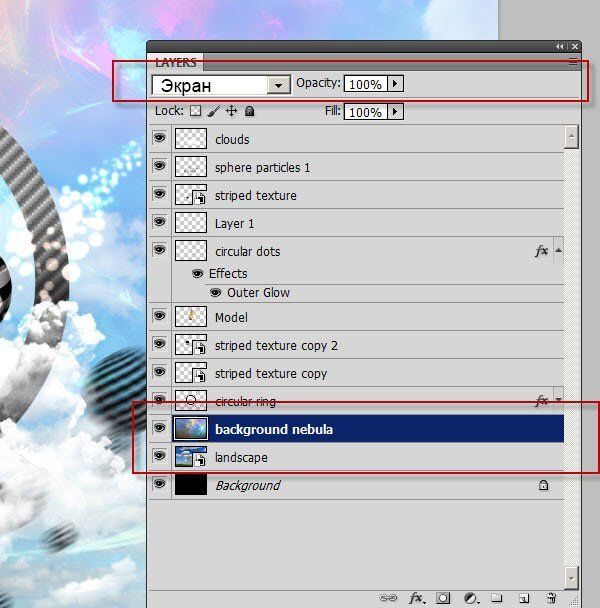
Task: Click scrollbar down arrow in layers list
Action: (571, 577)
